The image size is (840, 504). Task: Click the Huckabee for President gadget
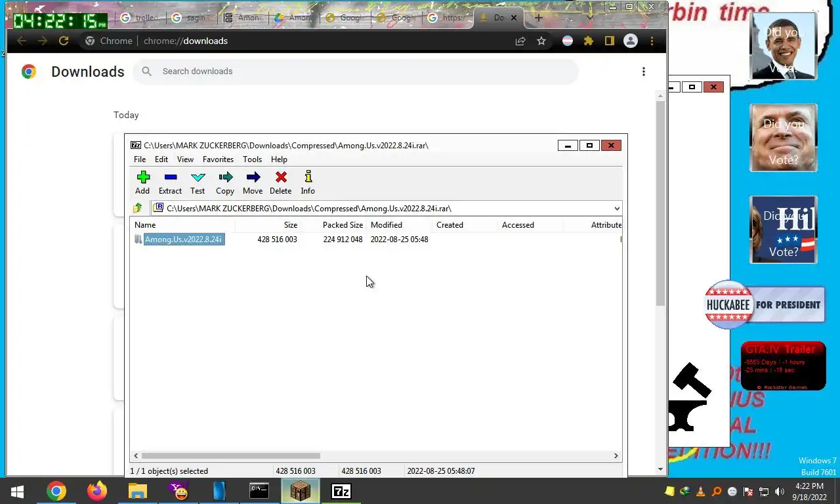[x=765, y=304]
